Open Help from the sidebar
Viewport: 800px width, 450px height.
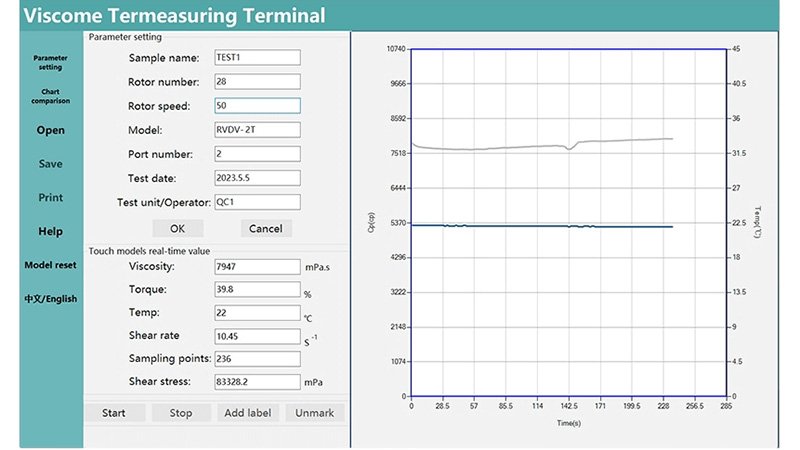coord(50,232)
